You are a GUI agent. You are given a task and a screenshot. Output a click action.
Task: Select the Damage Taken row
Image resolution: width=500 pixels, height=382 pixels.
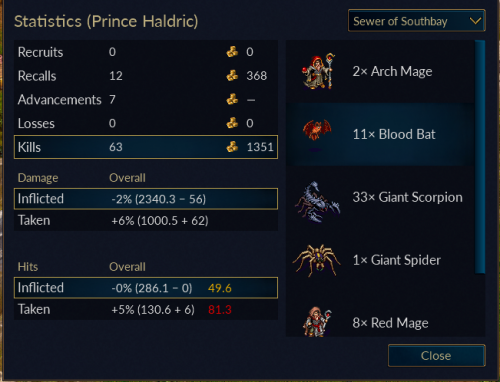[146, 220]
